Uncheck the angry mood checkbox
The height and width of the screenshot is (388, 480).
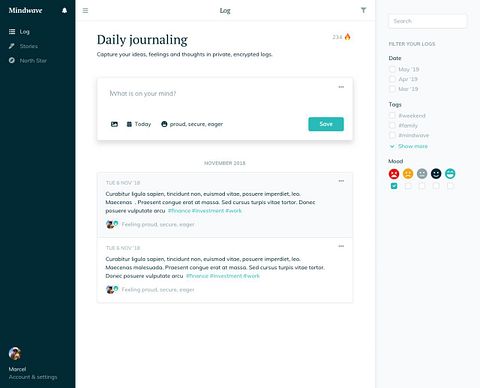[394, 186]
